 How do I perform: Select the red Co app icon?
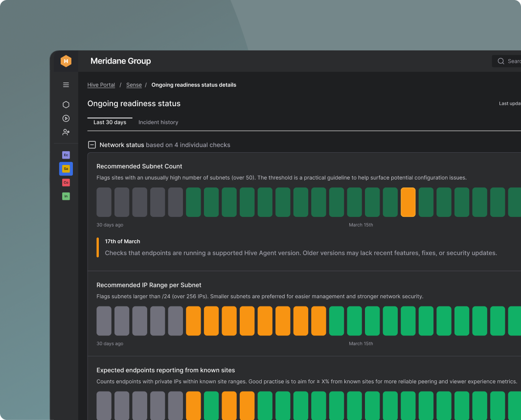pos(66,183)
